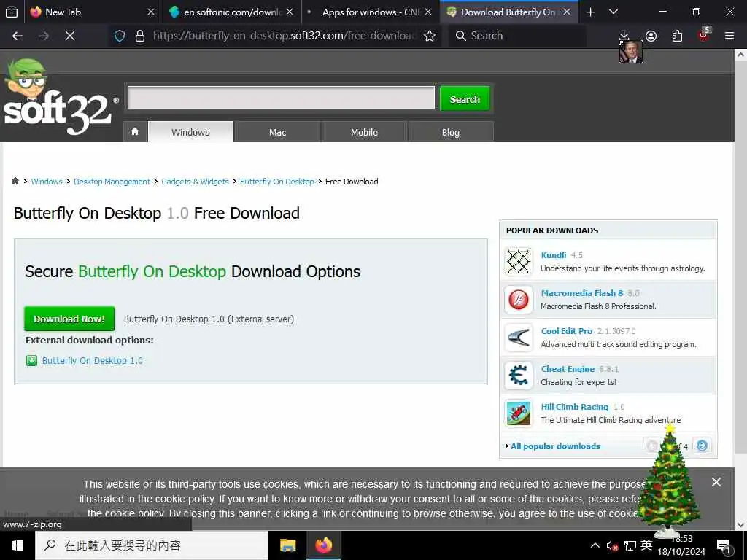This screenshot has height=560, width=747.
Task: Click the padlock site info icon
Action: 139,36
